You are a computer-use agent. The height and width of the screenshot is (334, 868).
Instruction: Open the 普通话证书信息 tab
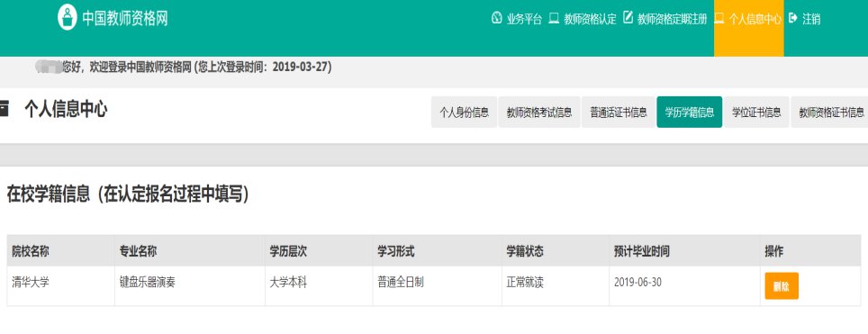(x=619, y=112)
